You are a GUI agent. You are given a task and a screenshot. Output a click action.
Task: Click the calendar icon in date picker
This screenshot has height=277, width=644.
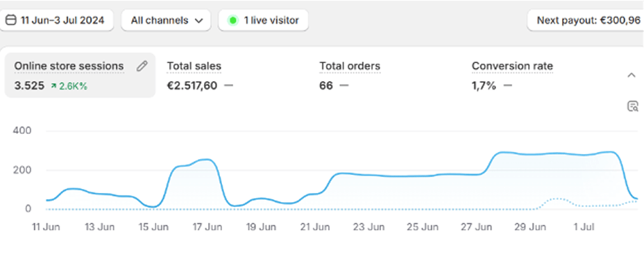coord(12,20)
